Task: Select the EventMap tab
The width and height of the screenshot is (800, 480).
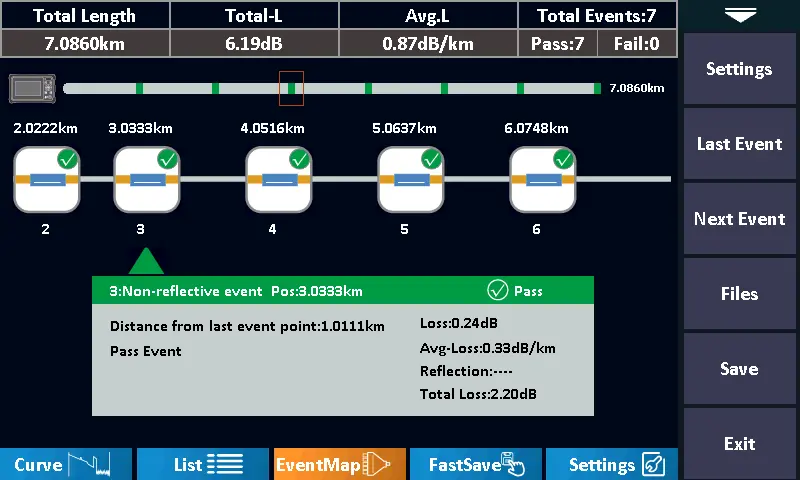Action: (x=339, y=464)
